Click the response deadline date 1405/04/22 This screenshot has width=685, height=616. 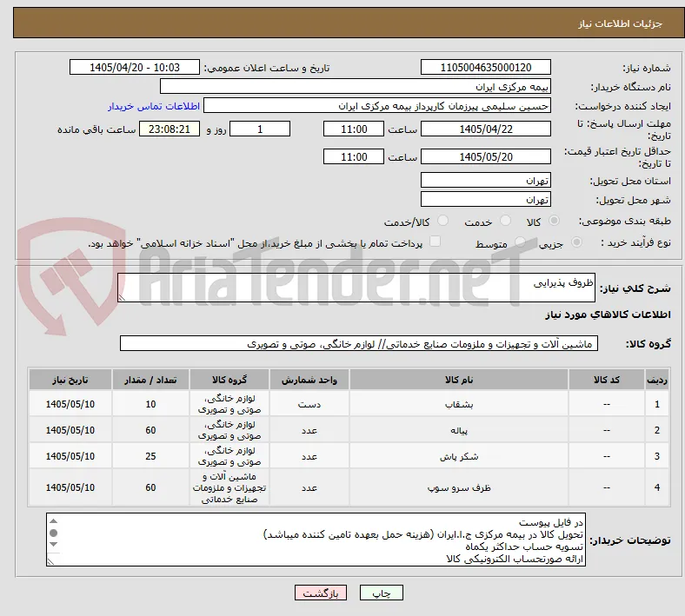(x=485, y=129)
